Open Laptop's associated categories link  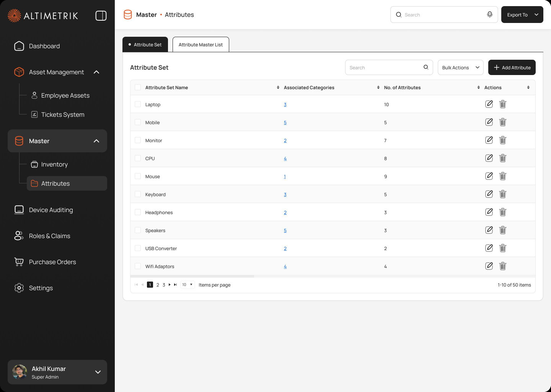point(285,105)
